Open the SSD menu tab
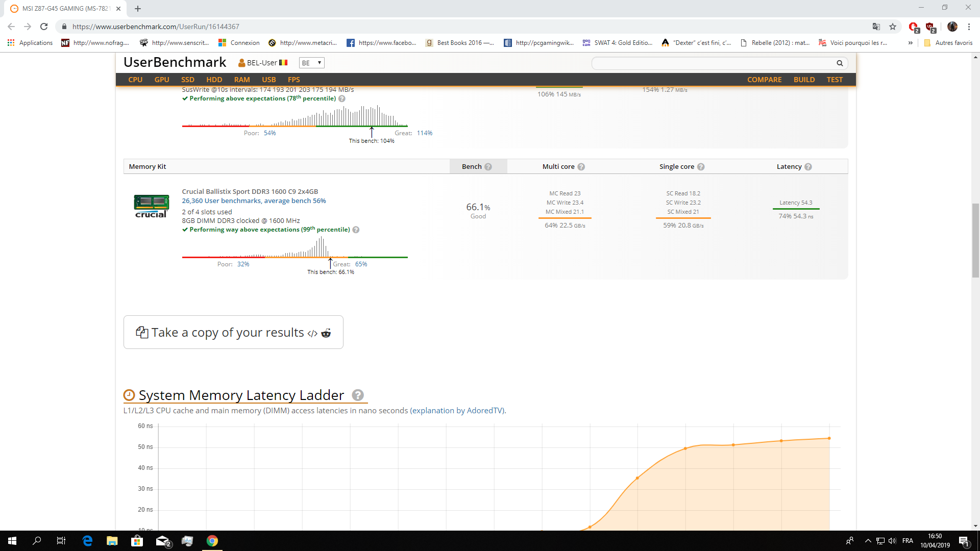 click(x=188, y=80)
